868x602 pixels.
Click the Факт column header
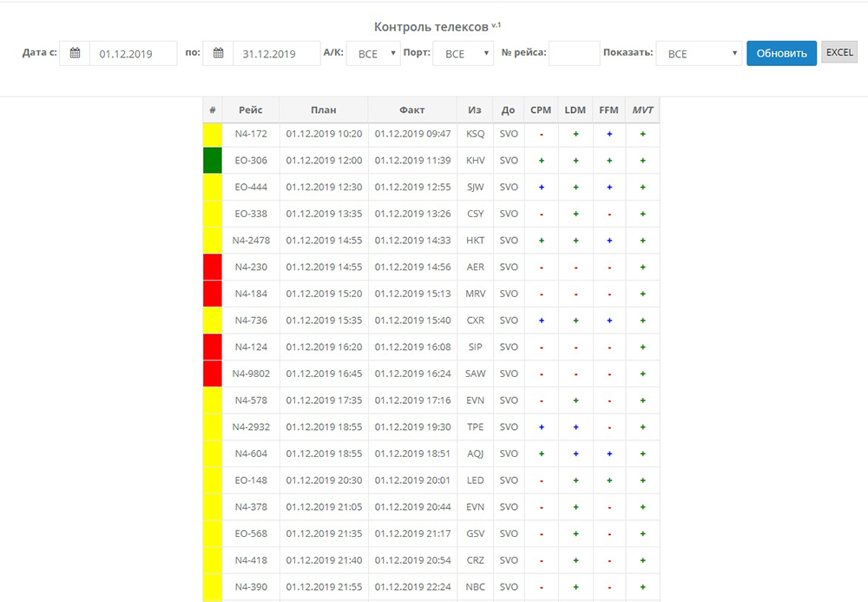click(411, 109)
